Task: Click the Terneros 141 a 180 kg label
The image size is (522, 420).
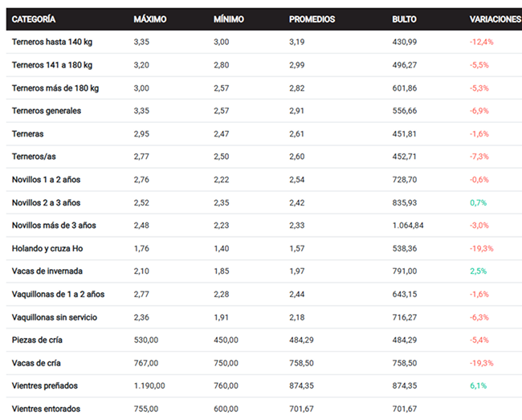Action: (52, 65)
